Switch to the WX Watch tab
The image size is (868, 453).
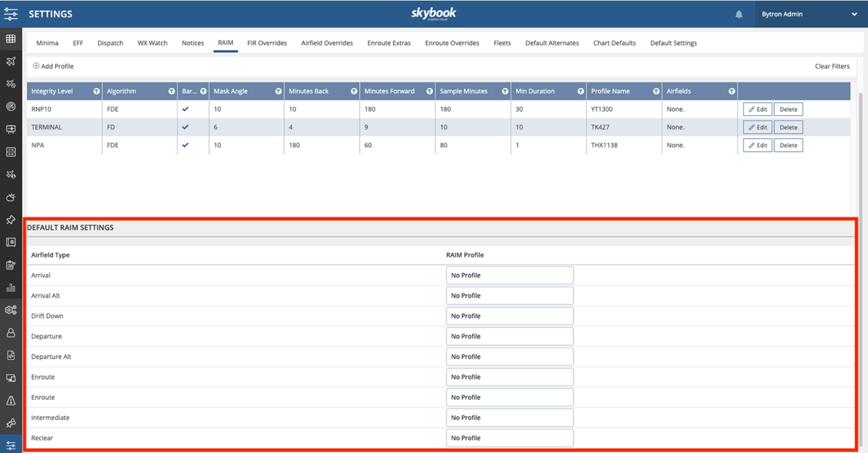click(152, 43)
